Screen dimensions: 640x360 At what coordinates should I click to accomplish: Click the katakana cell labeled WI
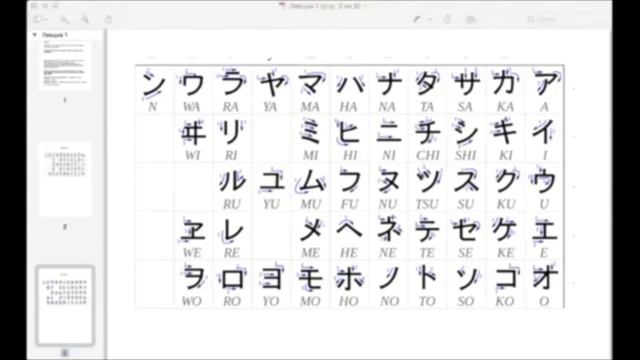[193, 138]
